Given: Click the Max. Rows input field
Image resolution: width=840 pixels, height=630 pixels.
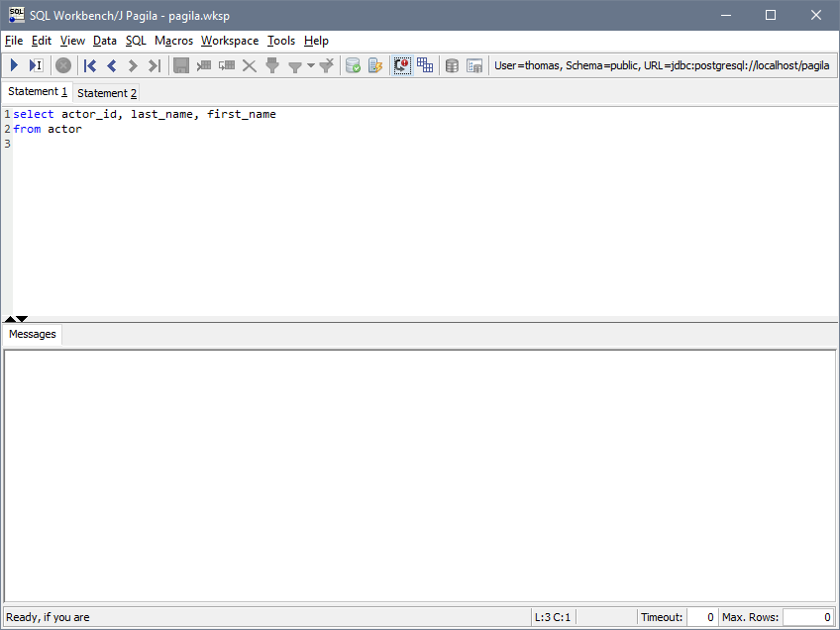Looking at the screenshot, I should pos(808,617).
